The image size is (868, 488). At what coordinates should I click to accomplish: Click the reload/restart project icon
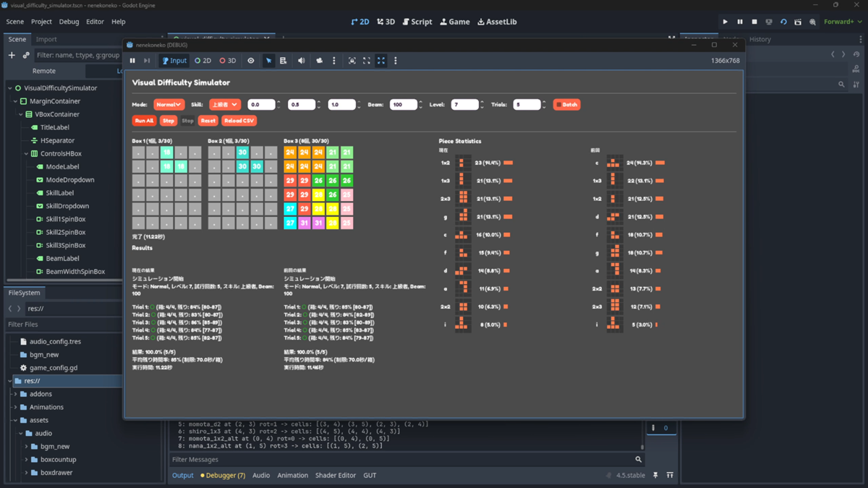point(783,22)
